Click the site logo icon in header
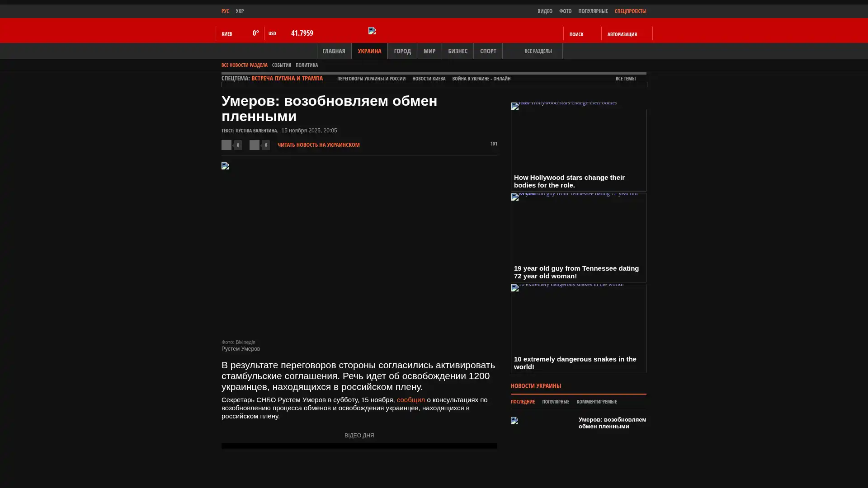The width and height of the screenshot is (868, 488). pyautogui.click(x=372, y=31)
